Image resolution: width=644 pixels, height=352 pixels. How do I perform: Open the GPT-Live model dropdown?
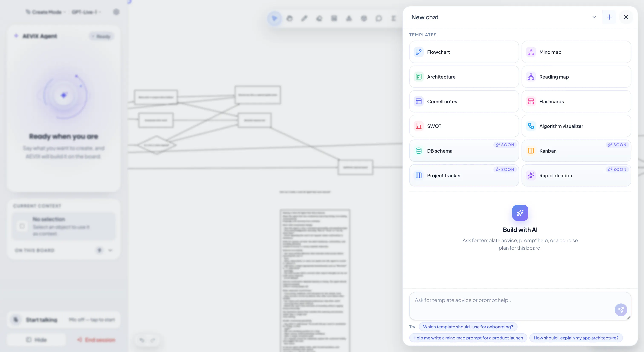coord(86,12)
